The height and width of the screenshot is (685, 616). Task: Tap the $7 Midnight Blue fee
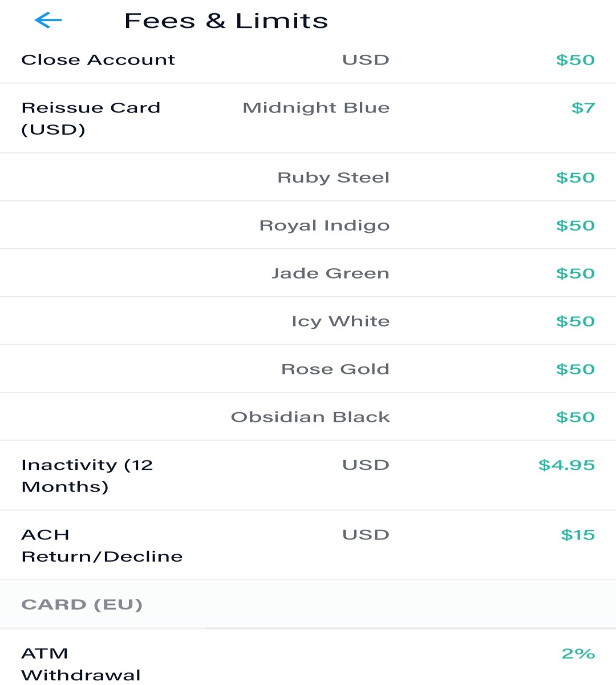(x=583, y=108)
